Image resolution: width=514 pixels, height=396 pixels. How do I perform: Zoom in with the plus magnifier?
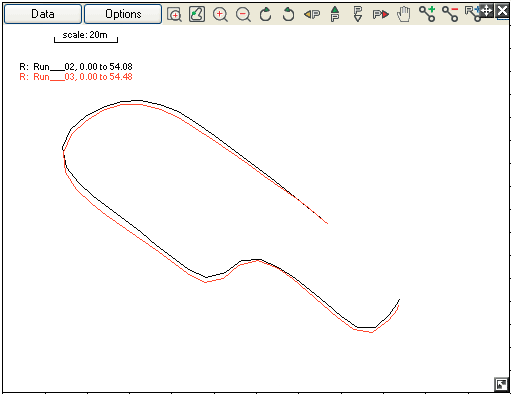pos(220,15)
